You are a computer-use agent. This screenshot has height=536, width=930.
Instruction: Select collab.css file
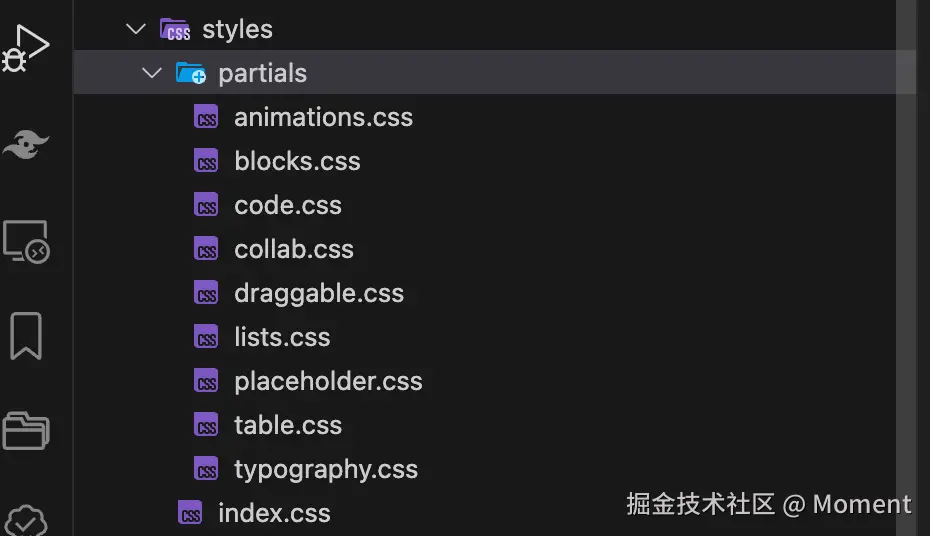click(x=294, y=249)
